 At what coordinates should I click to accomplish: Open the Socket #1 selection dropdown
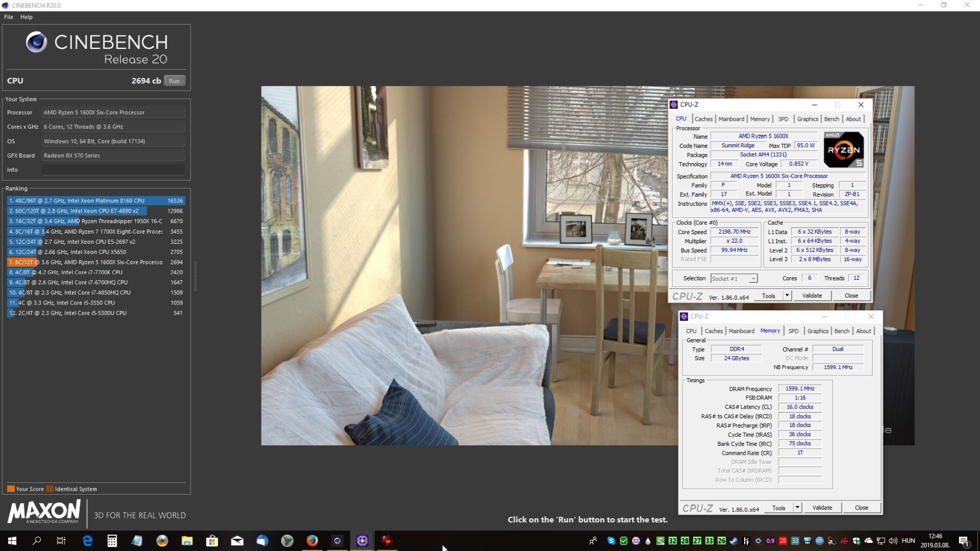point(734,278)
